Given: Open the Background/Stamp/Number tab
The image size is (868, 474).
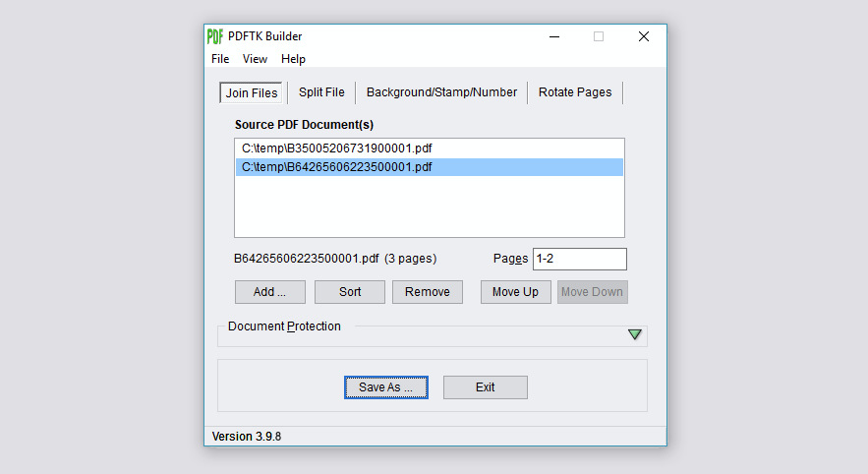Looking at the screenshot, I should coord(441,92).
